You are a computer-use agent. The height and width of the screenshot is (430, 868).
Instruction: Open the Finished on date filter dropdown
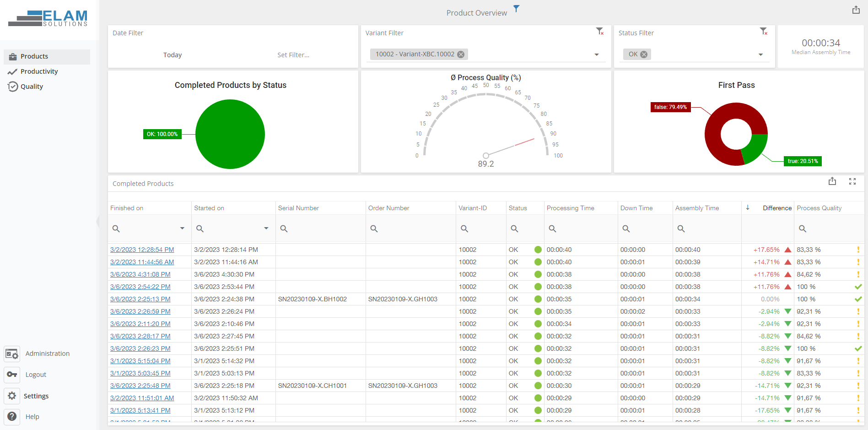pyautogui.click(x=182, y=229)
